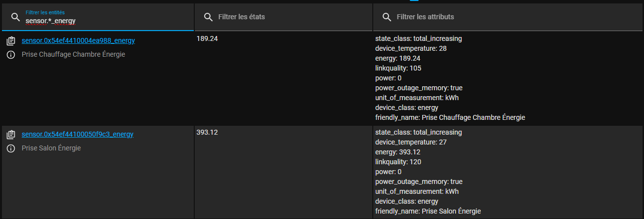Open the sensor.0x54ef44100050f9c3_energy link
This screenshot has width=644, height=219.
[77, 134]
